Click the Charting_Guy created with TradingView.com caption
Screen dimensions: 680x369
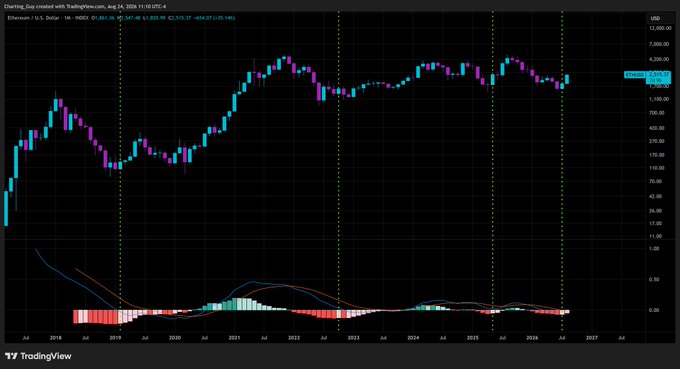(x=85, y=7)
